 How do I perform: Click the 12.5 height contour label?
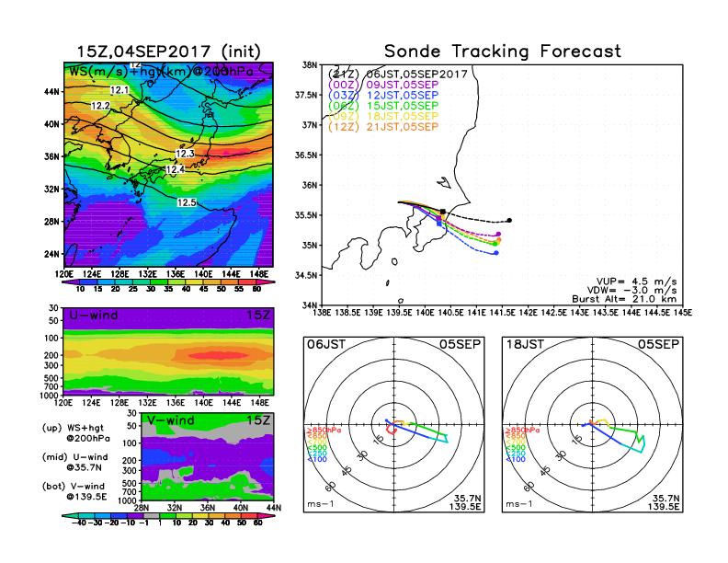click(187, 202)
